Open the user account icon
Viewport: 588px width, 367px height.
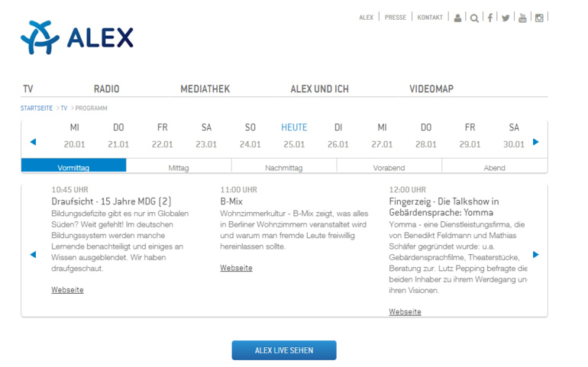[x=457, y=18]
